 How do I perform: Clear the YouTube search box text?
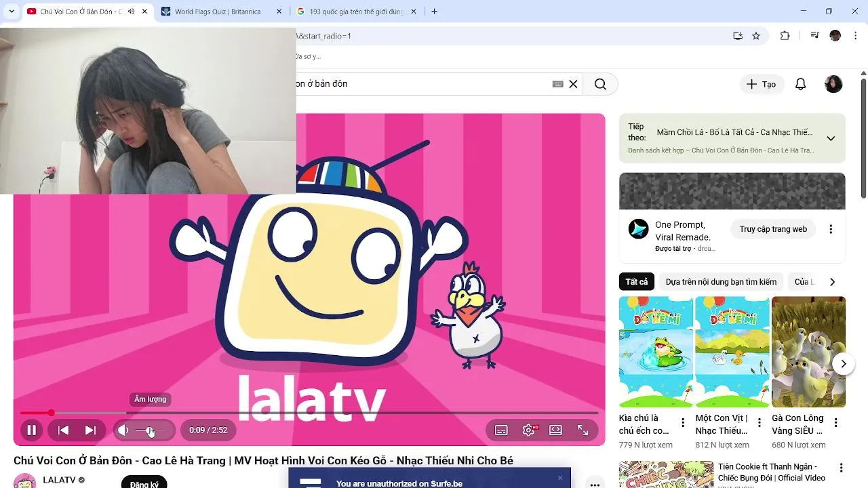click(573, 84)
